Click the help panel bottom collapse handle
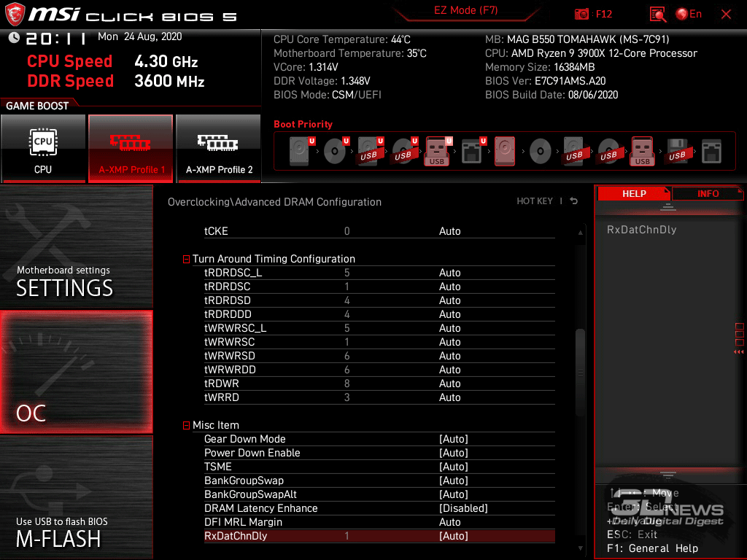 668,475
